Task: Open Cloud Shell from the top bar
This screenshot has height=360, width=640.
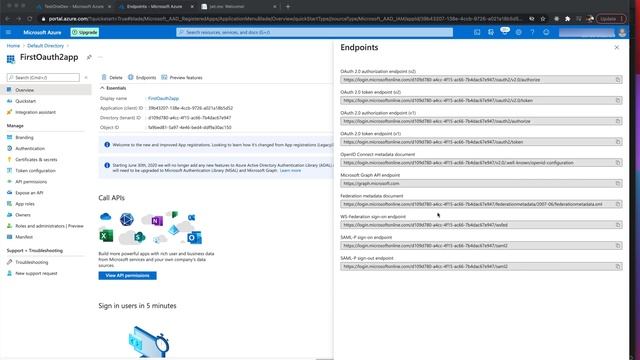Action: (x=477, y=32)
